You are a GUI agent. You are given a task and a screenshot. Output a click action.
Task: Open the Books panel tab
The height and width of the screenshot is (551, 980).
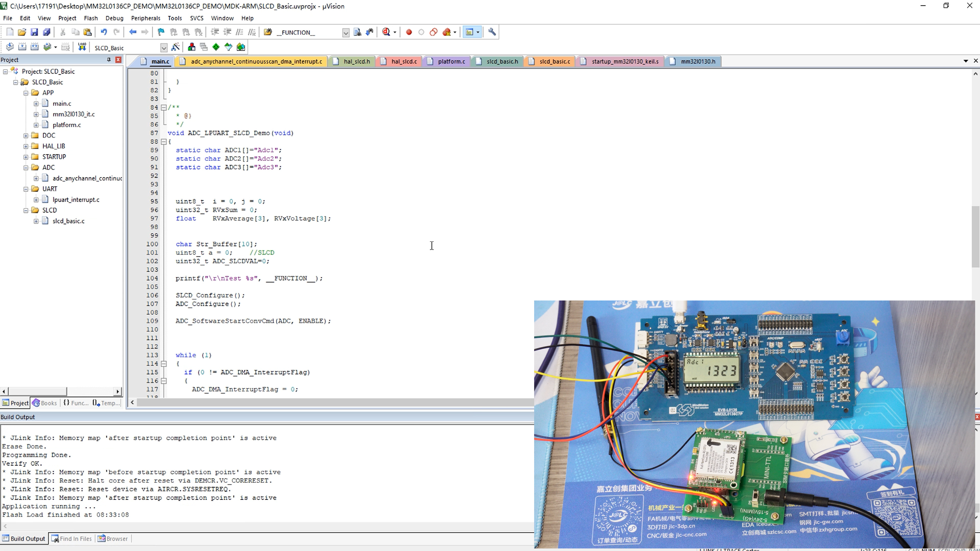(x=45, y=403)
